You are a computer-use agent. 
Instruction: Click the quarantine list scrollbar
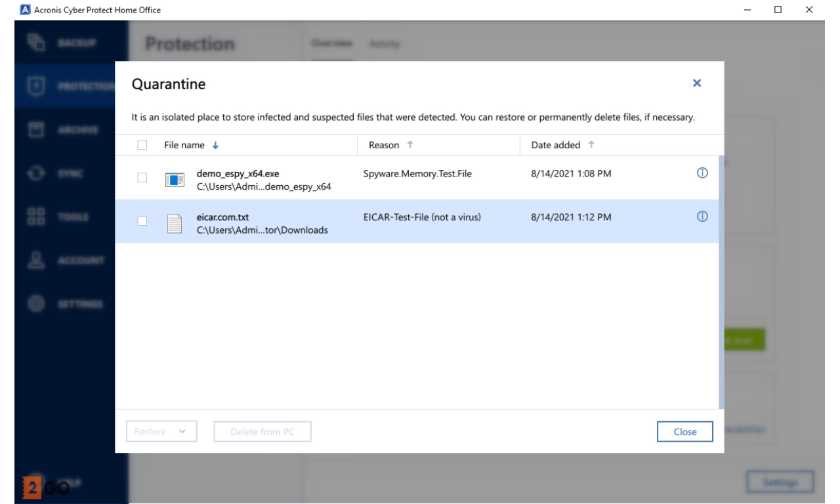(x=721, y=282)
